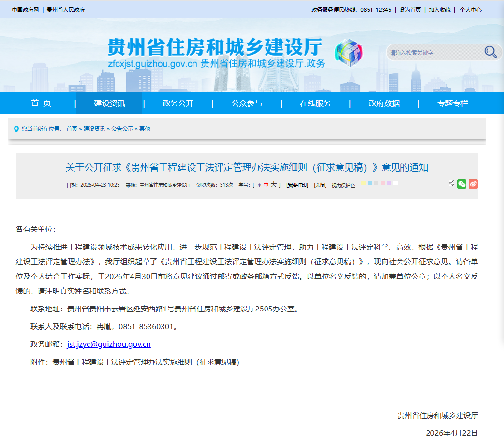Screen dimensions: 504x441
Task: Open the 建设资讯 navigation menu
Action: pos(109,103)
